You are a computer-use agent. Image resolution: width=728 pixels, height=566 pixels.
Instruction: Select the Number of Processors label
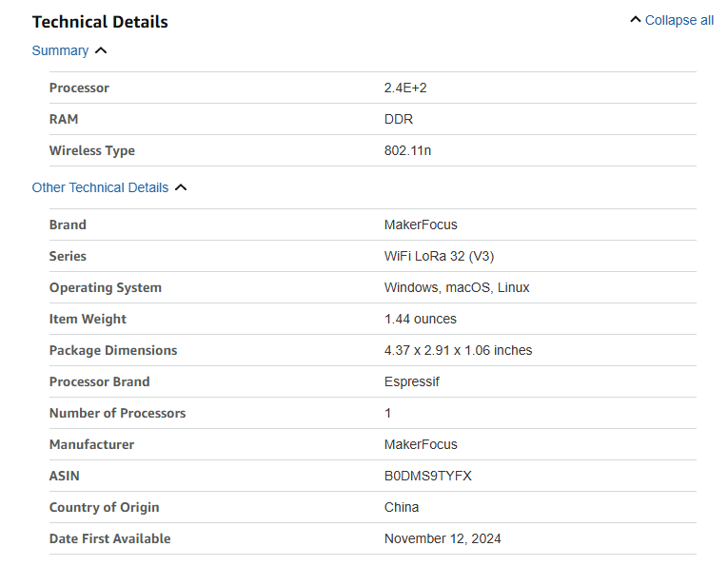click(x=117, y=413)
